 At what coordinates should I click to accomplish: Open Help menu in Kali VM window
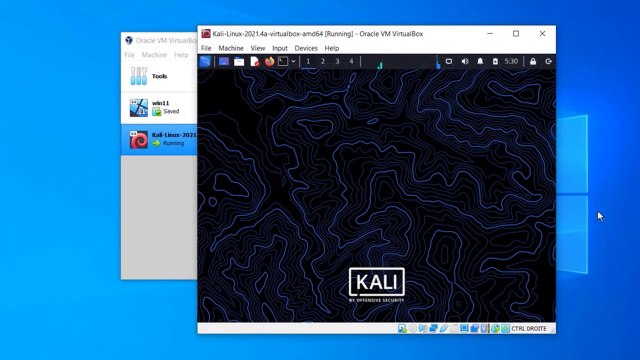[332, 48]
